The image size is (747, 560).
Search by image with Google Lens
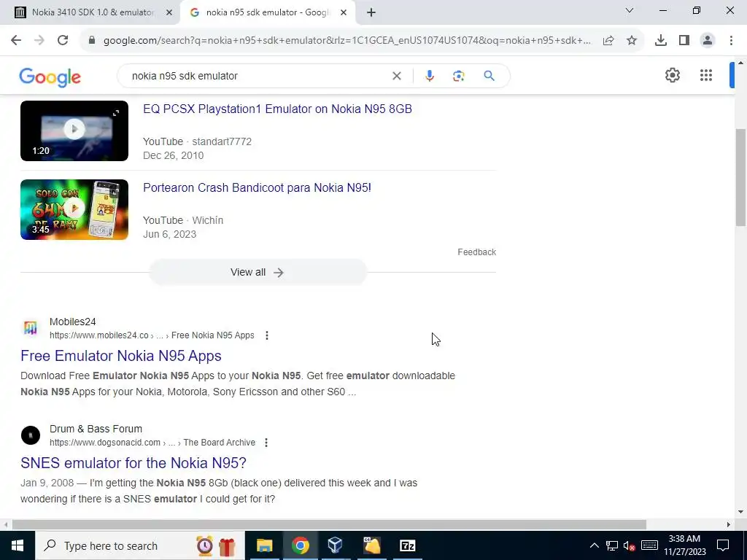[x=458, y=76]
